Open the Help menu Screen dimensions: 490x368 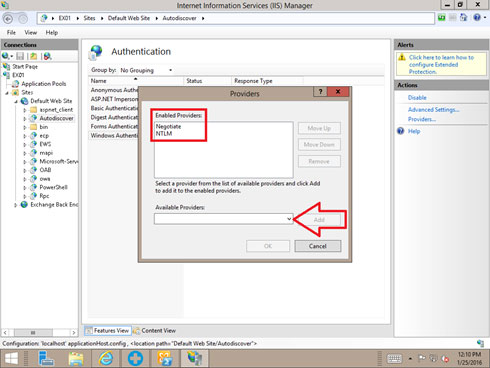pos(52,33)
